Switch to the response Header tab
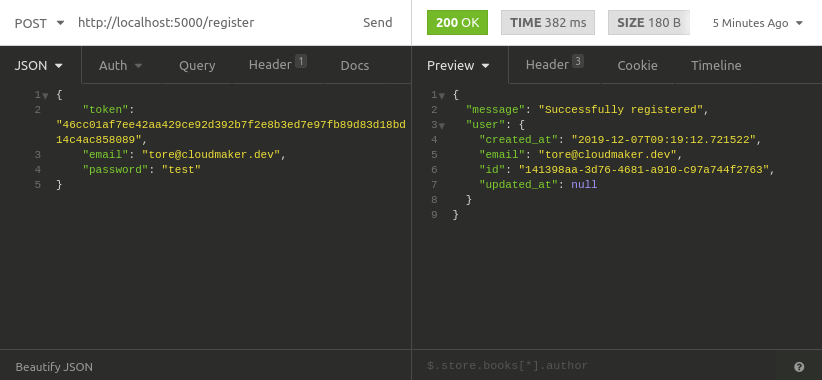The height and width of the screenshot is (380, 822). point(554,65)
